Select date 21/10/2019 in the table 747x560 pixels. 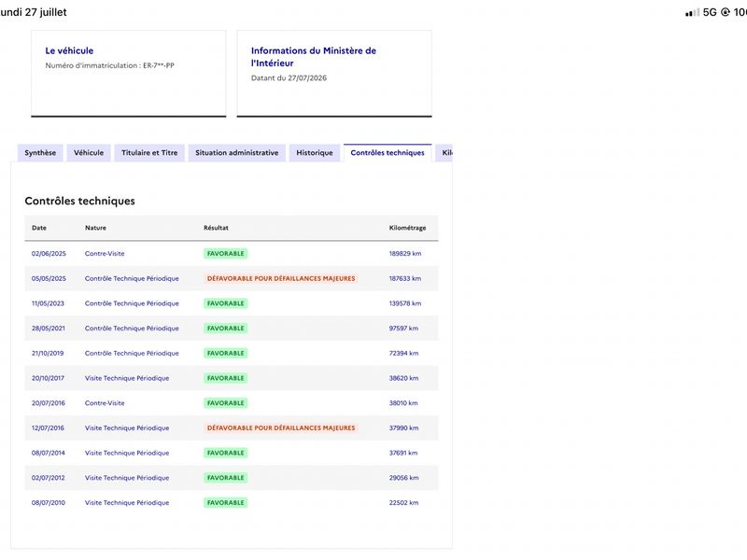click(48, 354)
